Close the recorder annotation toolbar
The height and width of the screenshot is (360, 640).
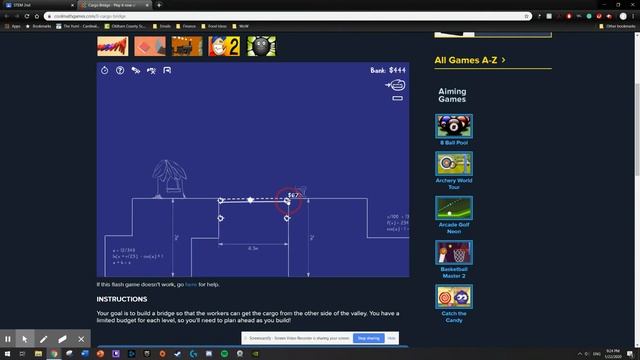click(81, 339)
